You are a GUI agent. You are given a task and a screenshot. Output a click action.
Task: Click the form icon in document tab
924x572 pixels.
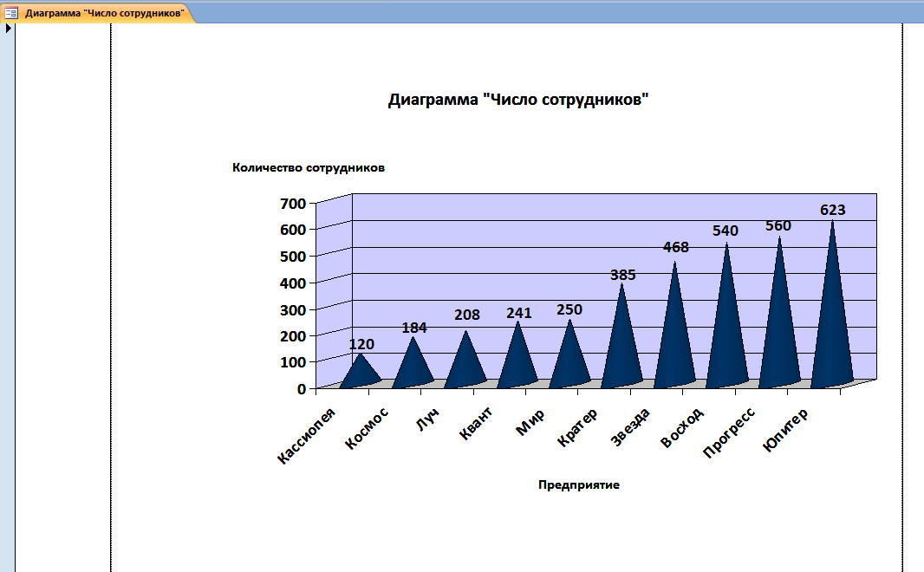click(11, 12)
